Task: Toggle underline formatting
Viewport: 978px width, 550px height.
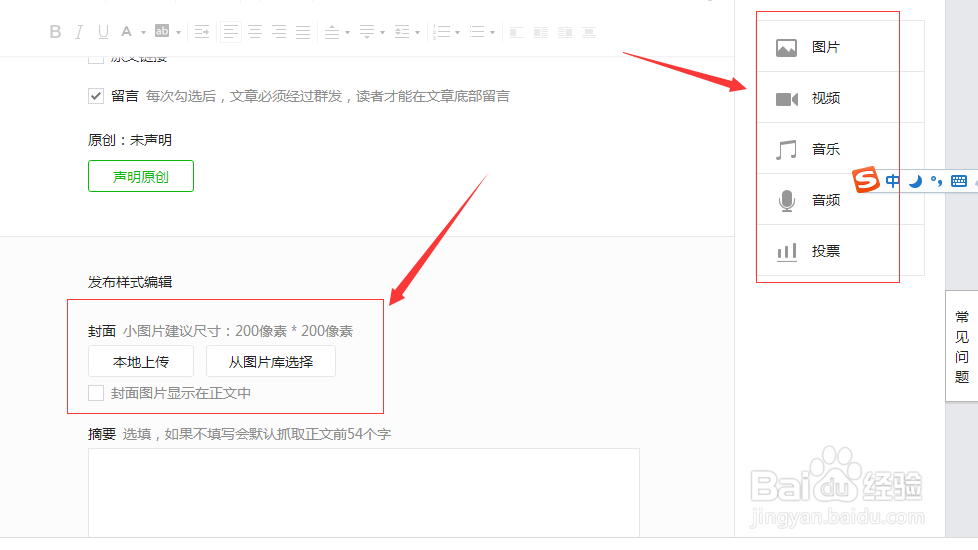Action: coord(103,32)
